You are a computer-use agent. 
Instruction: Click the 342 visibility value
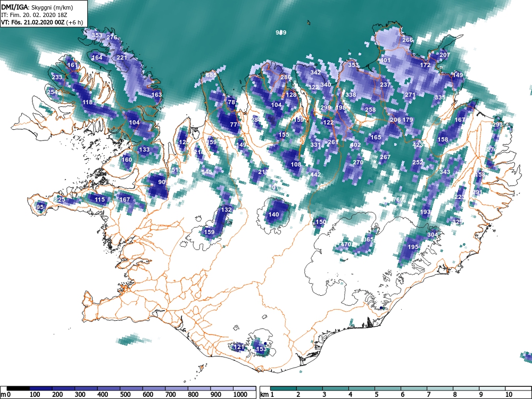[x=315, y=72]
